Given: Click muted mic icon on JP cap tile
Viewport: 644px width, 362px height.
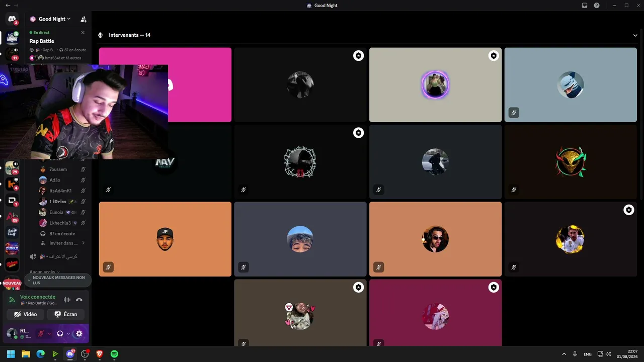Looking at the screenshot, I should [x=108, y=267].
